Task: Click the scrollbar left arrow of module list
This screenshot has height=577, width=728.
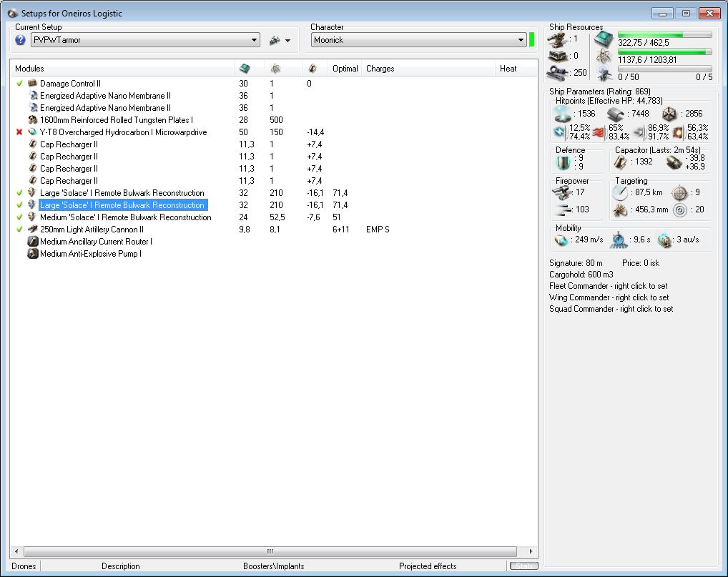Action: tap(16, 551)
